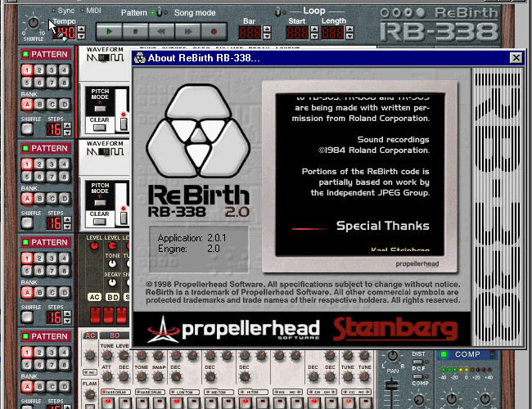The width and height of the screenshot is (532, 409).
Task: Switch the third pattern section to bank D
Action: [64, 292]
